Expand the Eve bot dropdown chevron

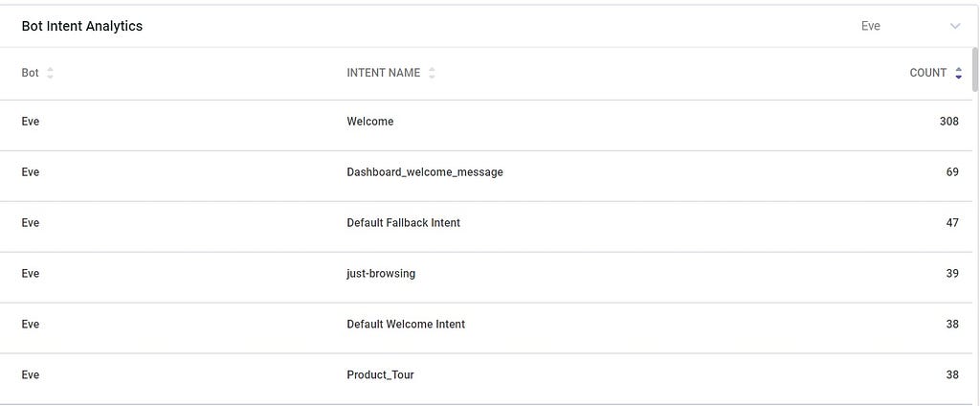pos(954,26)
